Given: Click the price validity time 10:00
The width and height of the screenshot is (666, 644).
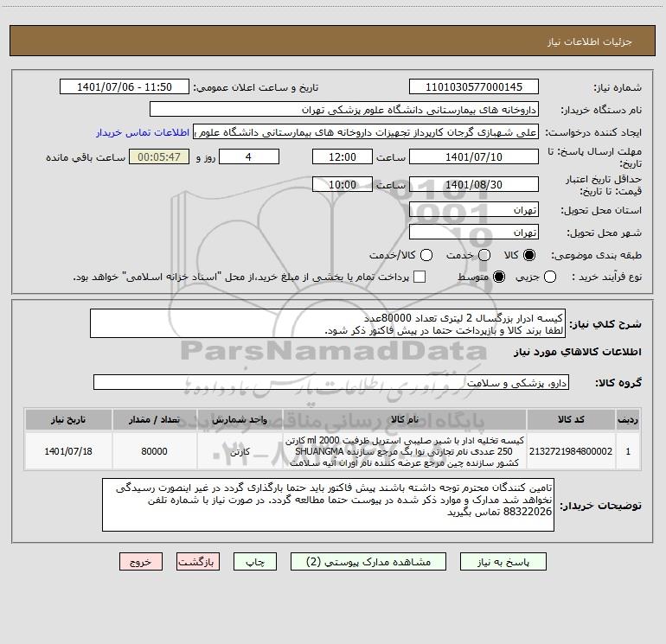Looking at the screenshot, I should pyautogui.click(x=343, y=184).
